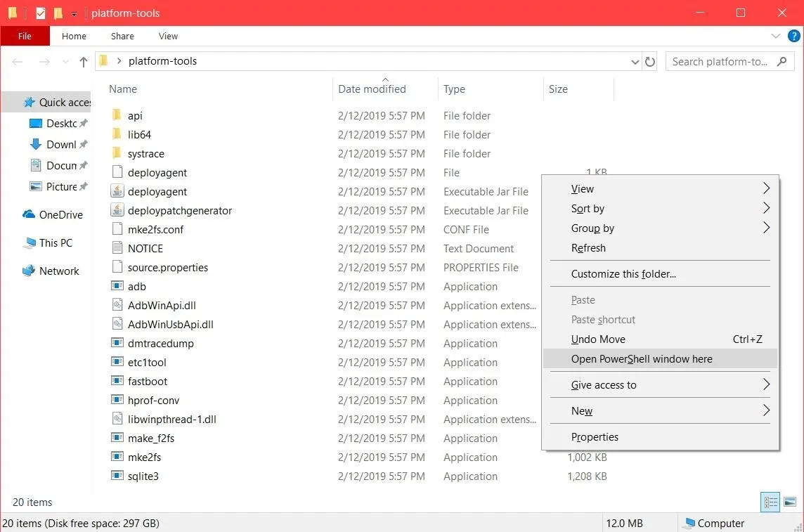
Task: Switch to details view layout icon
Action: point(770,502)
